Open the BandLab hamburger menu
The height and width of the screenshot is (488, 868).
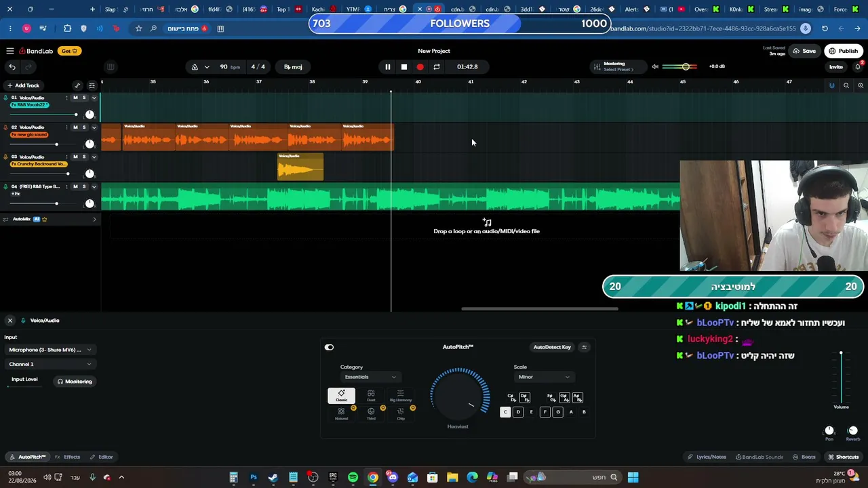[x=10, y=51]
